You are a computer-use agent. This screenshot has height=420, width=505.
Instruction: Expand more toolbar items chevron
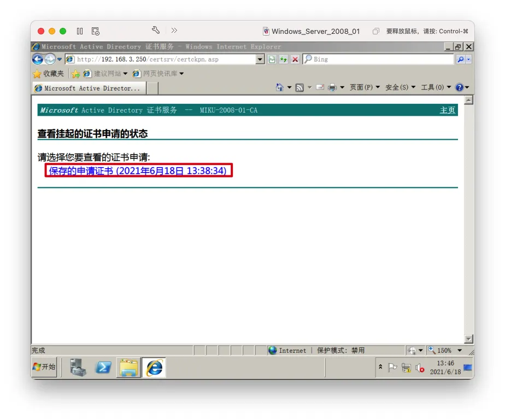(174, 30)
